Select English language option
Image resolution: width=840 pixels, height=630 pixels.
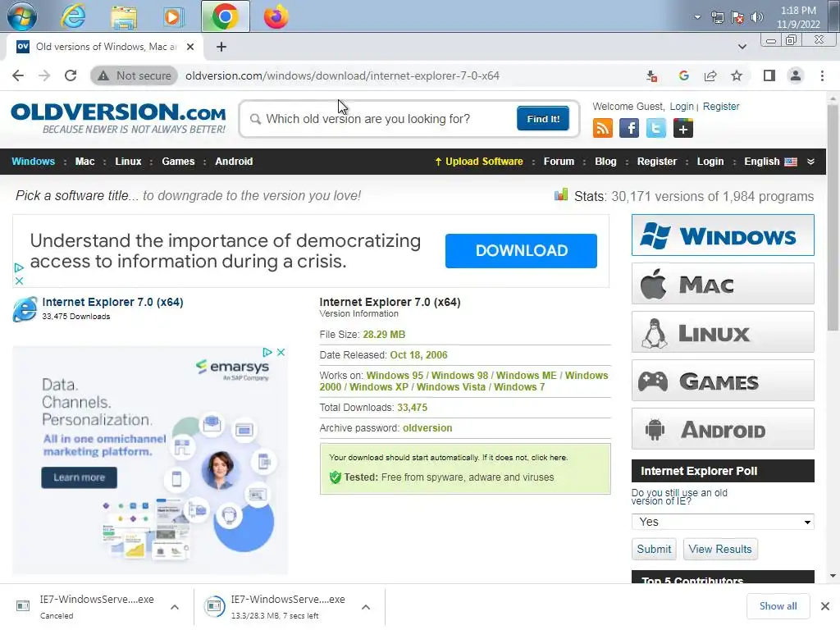(770, 162)
